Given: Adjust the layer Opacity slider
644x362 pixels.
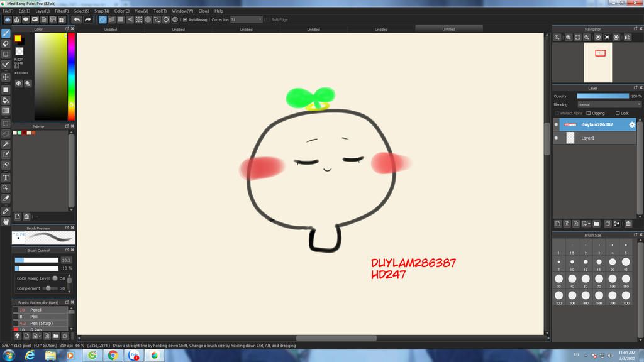Looking at the screenshot, I should tap(602, 96).
